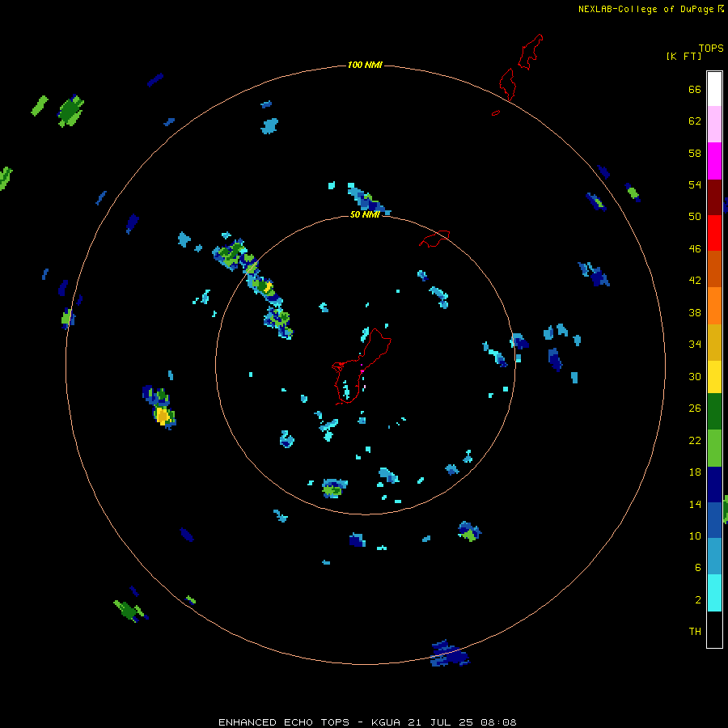
Task: Click the black TH threshold swatch
Action: (714, 629)
